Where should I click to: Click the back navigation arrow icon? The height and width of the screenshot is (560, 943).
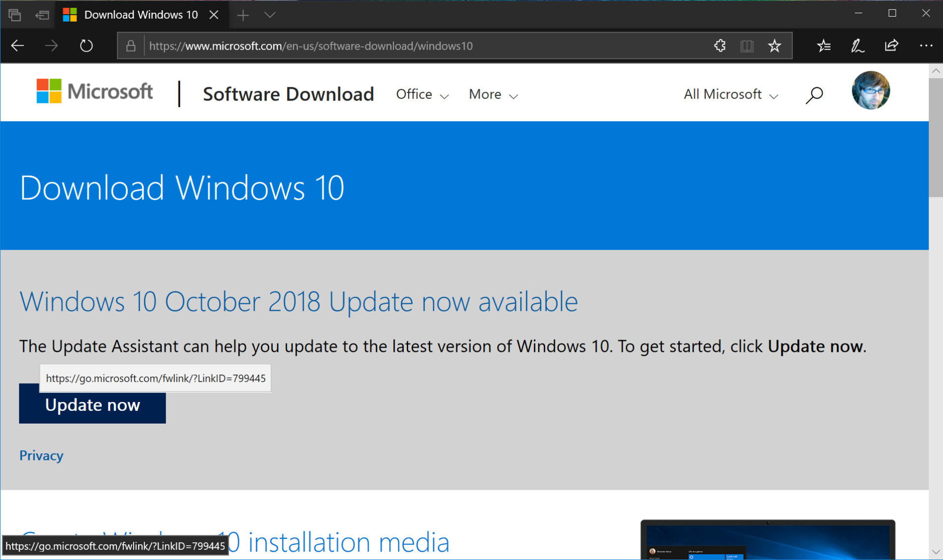click(17, 45)
